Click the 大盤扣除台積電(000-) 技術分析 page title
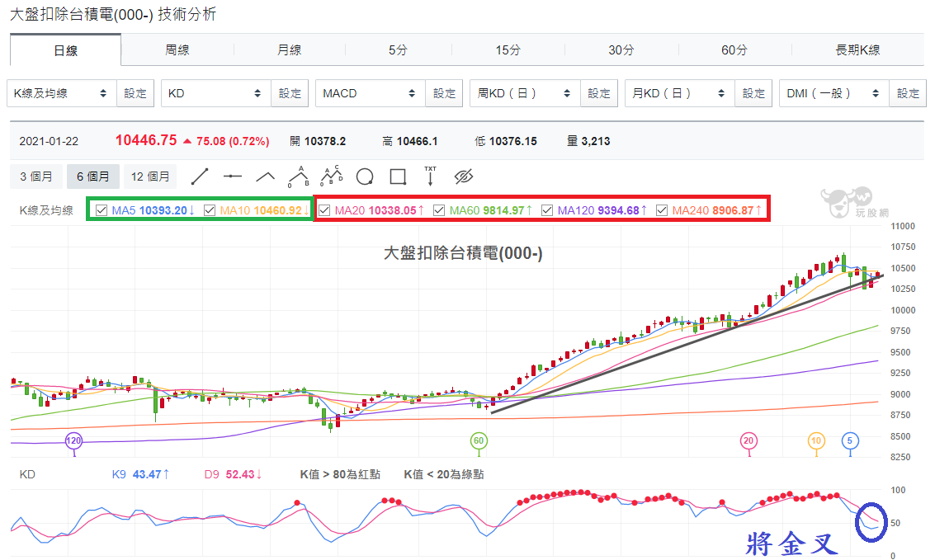 click(x=113, y=14)
